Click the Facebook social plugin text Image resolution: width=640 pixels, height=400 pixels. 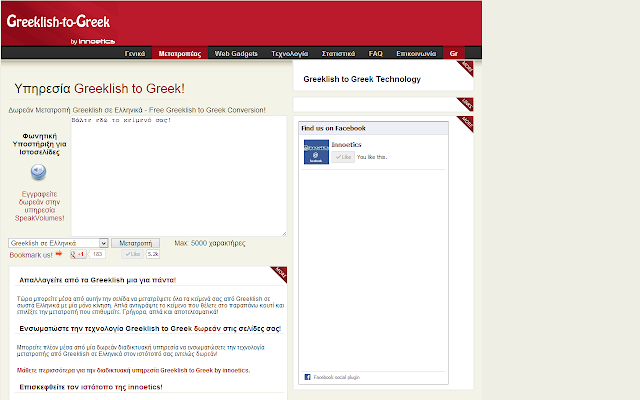click(336, 377)
